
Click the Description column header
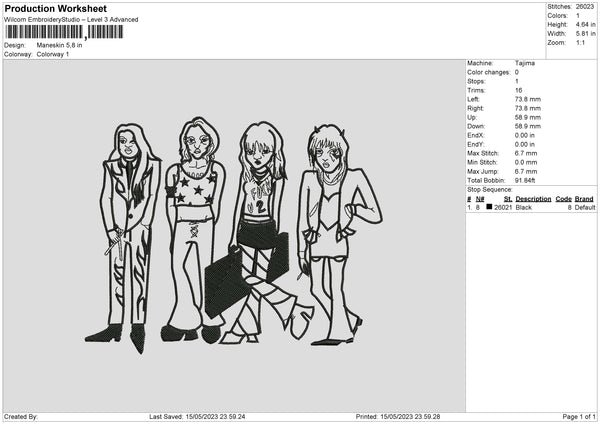pyautogui.click(x=533, y=199)
